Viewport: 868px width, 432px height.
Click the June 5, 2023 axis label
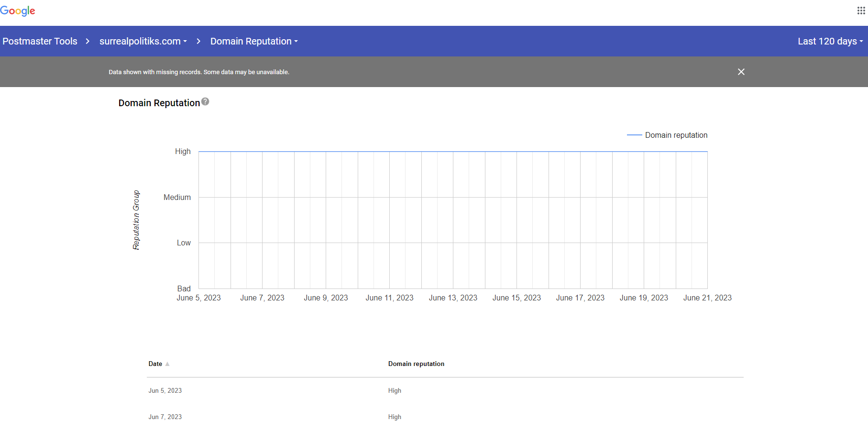tap(198, 298)
